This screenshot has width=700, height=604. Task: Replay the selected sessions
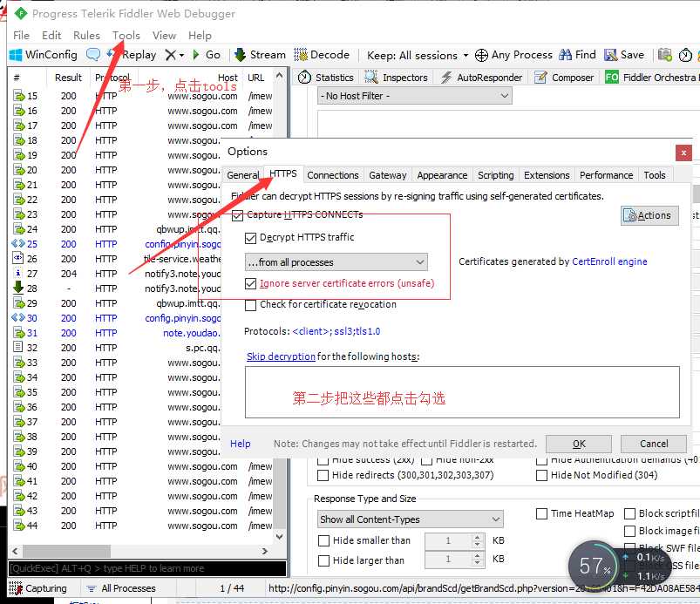[132, 55]
